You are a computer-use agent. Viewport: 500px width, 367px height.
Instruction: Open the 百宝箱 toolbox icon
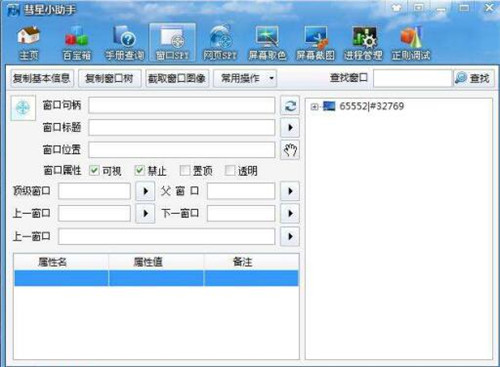(x=77, y=43)
